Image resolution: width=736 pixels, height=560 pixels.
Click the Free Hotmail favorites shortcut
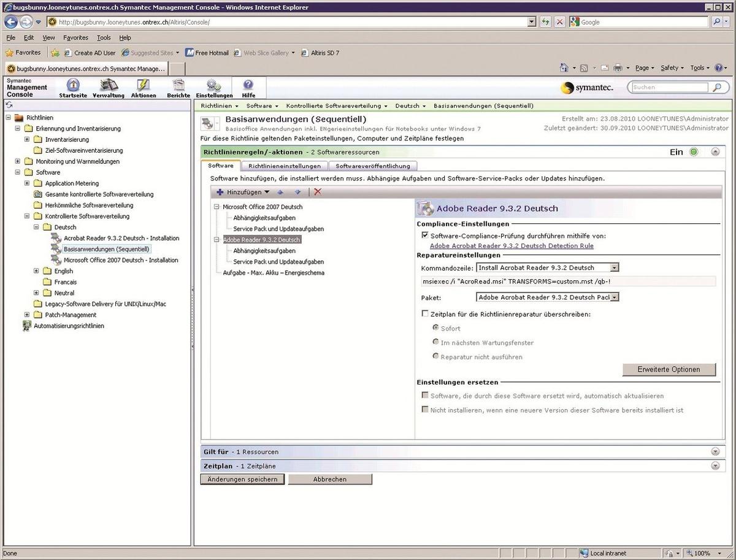coord(207,53)
